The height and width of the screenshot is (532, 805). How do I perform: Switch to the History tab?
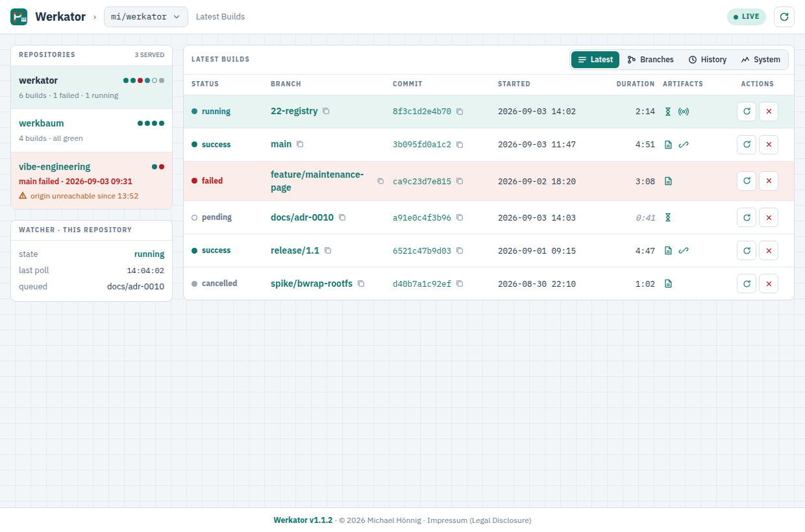click(x=708, y=60)
